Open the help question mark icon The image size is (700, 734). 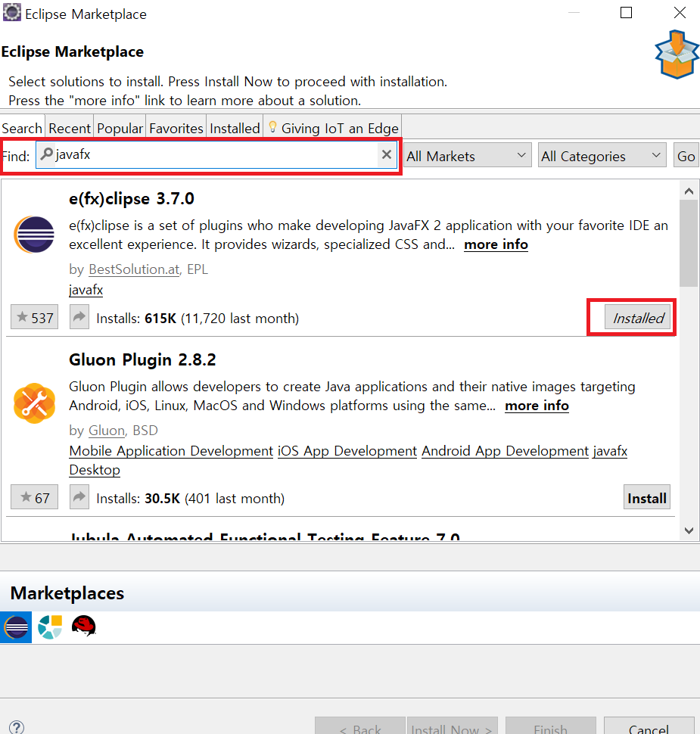coord(17,727)
